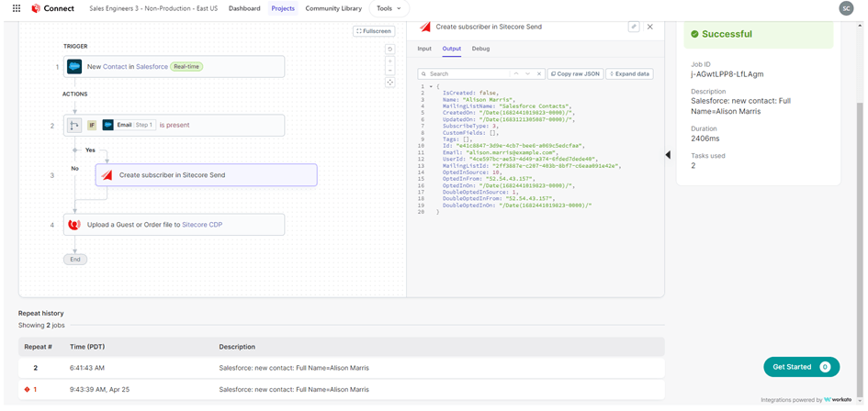Click the Expand data button

630,73
